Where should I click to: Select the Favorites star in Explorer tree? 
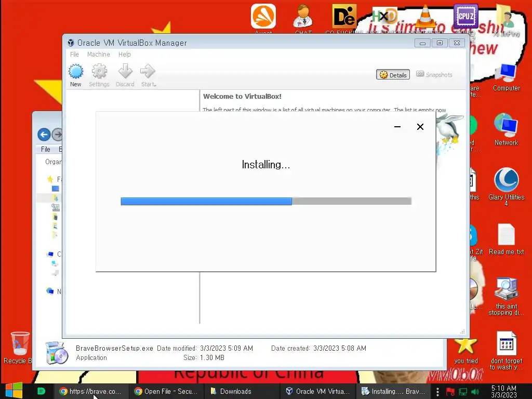tap(50, 179)
